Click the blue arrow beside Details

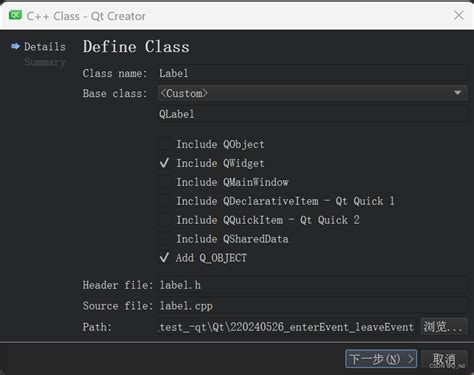click(15, 46)
